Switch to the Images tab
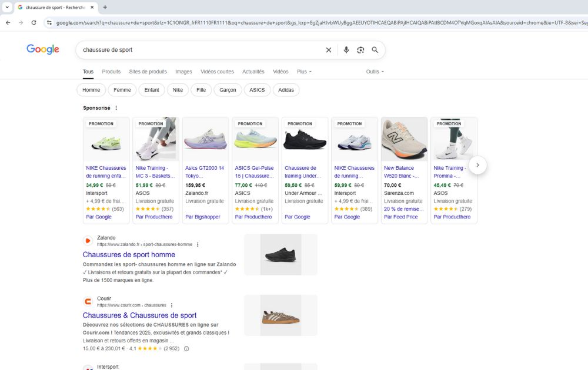The height and width of the screenshot is (370, 588). click(x=183, y=72)
